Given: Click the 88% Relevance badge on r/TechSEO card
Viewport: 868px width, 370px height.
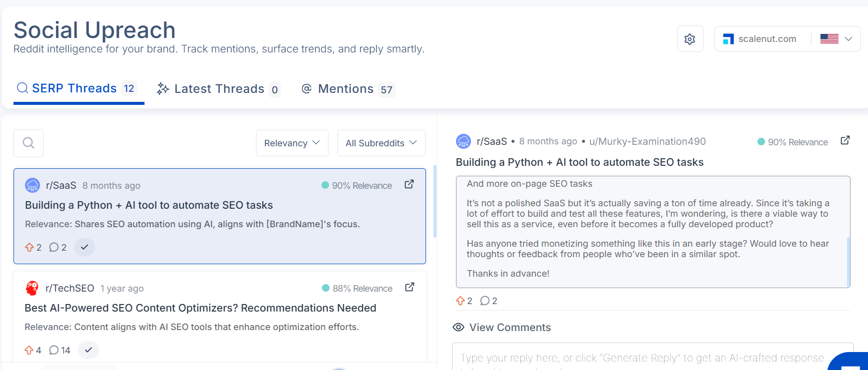Looking at the screenshot, I should tap(357, 288).
